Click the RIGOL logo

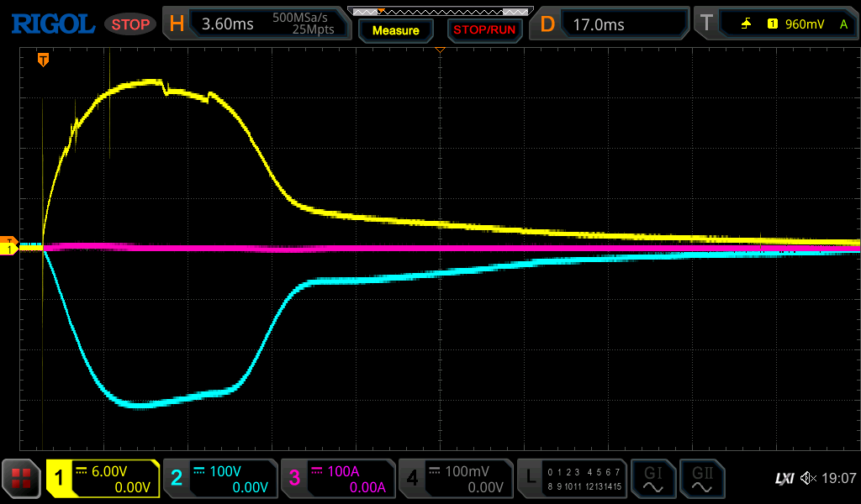coord(52,24)
